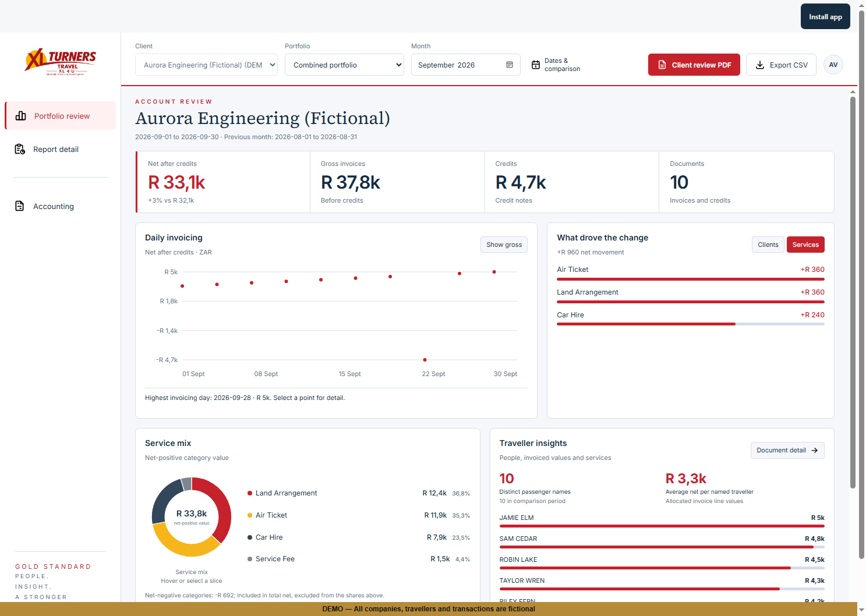Open Portfolio review in sidebar
The width and height of the screenshot is (866, 616).
click(61, 116)
